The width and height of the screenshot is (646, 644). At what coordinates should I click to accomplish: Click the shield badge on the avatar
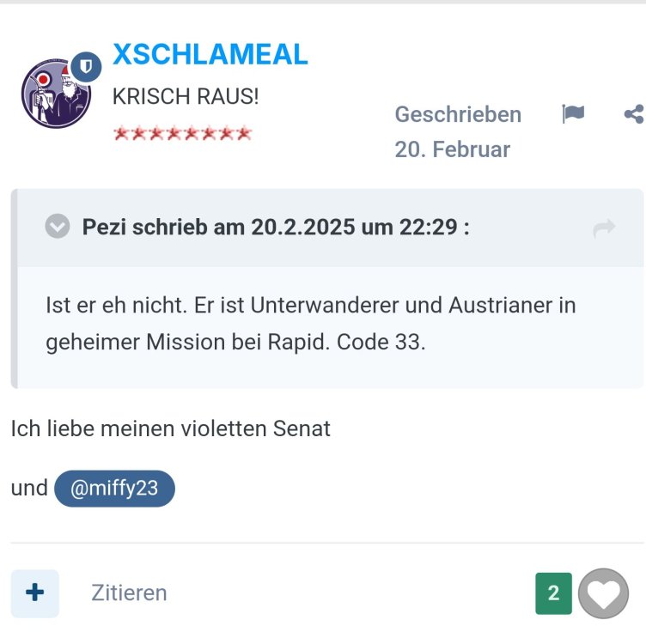click(x=85, y=66)
